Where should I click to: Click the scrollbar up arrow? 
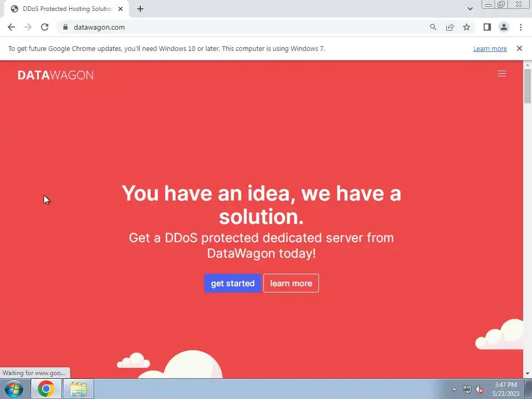(x=527, y=65)
